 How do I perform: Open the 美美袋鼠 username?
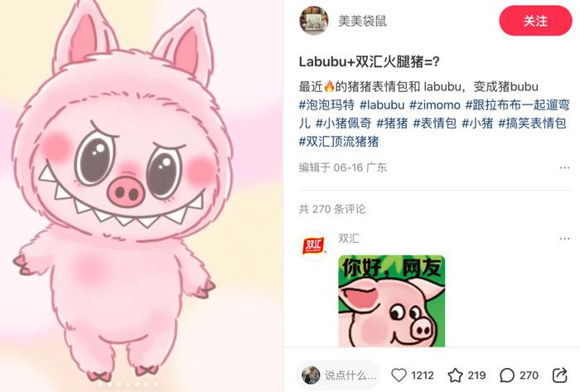pyautogui.click(x=362, y=21)
